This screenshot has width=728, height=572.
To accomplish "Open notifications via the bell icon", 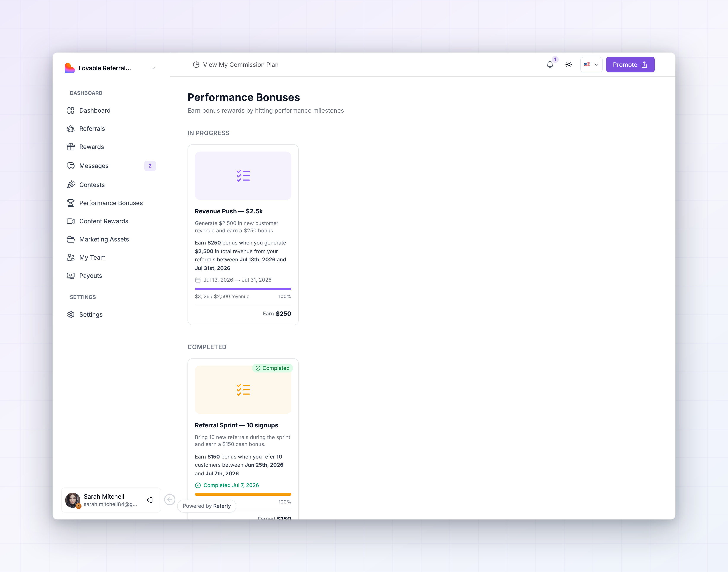I will [550, 65].
